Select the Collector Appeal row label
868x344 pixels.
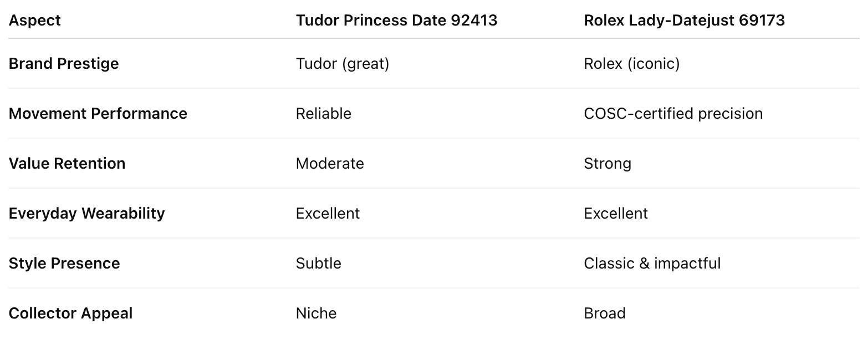[71, 313]
